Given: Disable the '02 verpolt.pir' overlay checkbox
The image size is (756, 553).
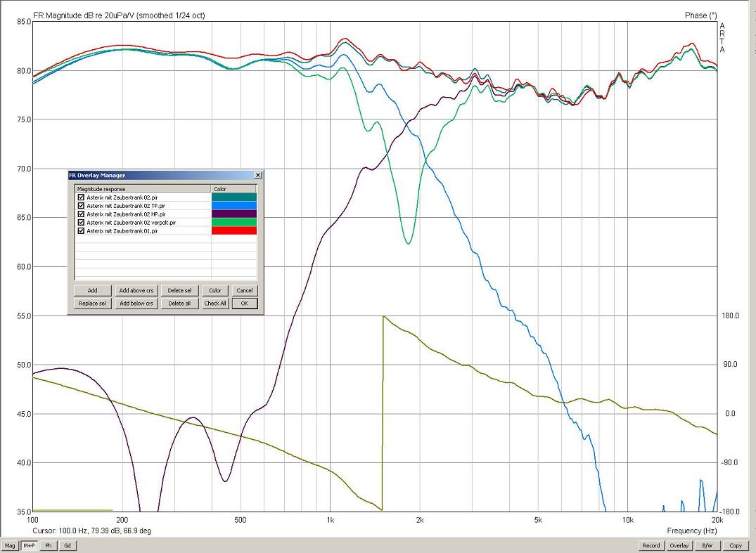Looking at the screenshot, I should (82, 222).
